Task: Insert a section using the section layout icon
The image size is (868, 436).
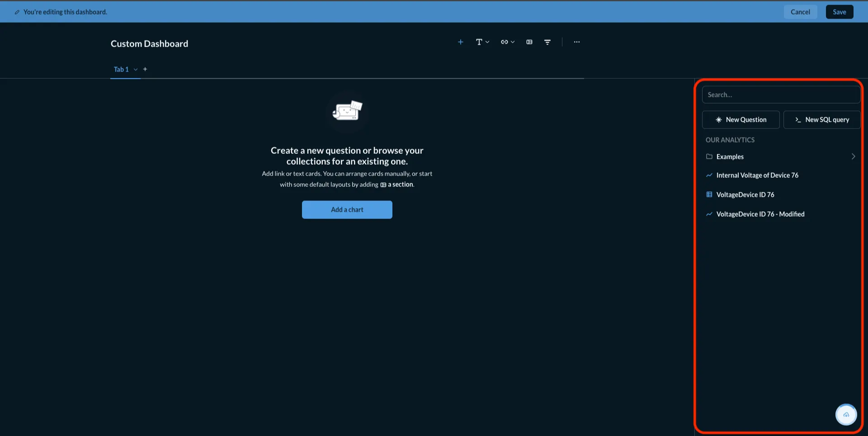Action: click(529, 42)
